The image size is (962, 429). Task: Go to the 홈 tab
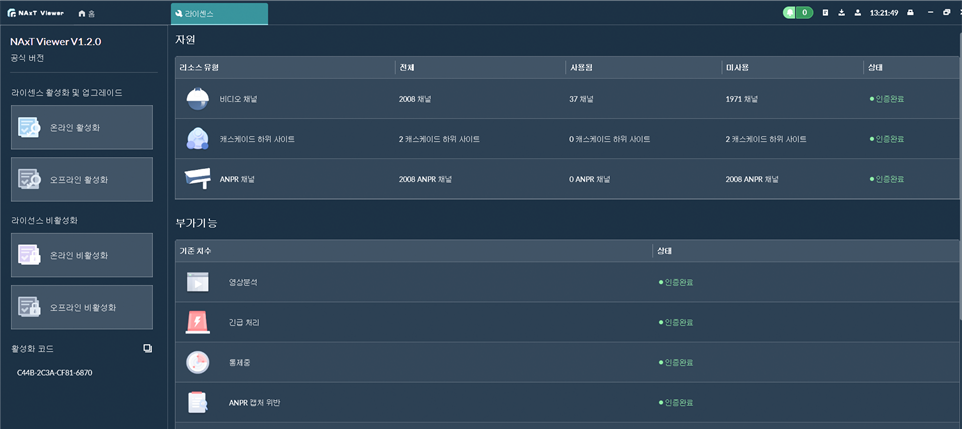point(87,14)
